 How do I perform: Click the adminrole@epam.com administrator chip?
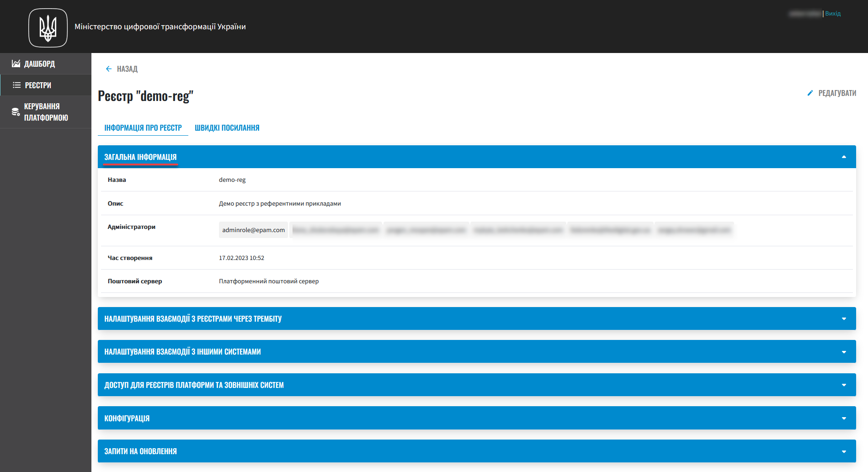[x=253, y=230]
